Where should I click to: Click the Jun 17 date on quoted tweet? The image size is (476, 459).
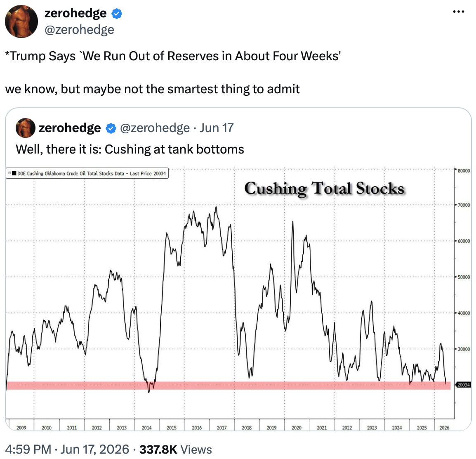217,128
